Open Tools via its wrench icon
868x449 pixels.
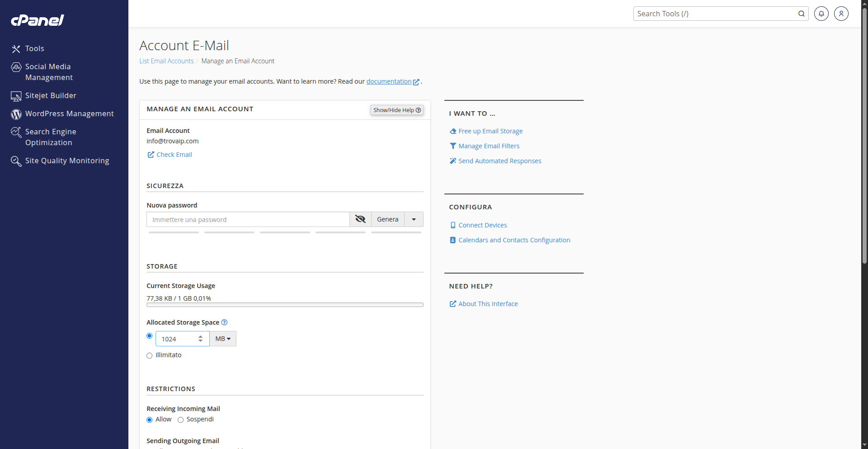tap(16, 49)
